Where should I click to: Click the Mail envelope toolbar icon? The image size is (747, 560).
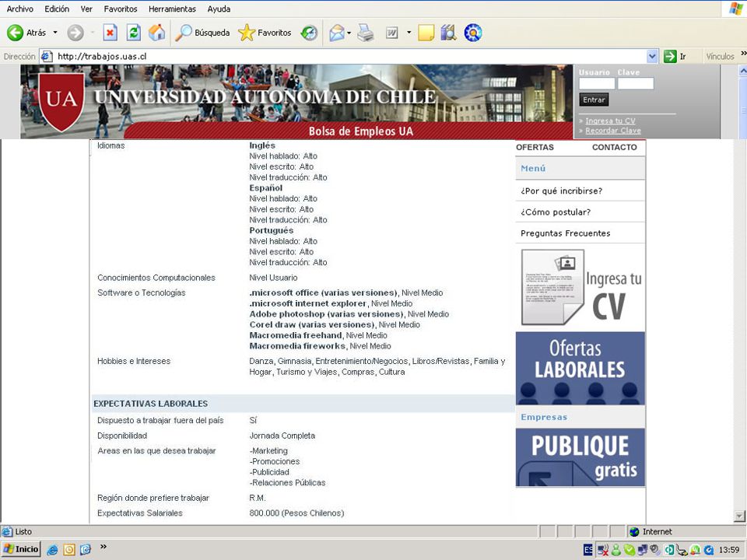coord(336,33)
